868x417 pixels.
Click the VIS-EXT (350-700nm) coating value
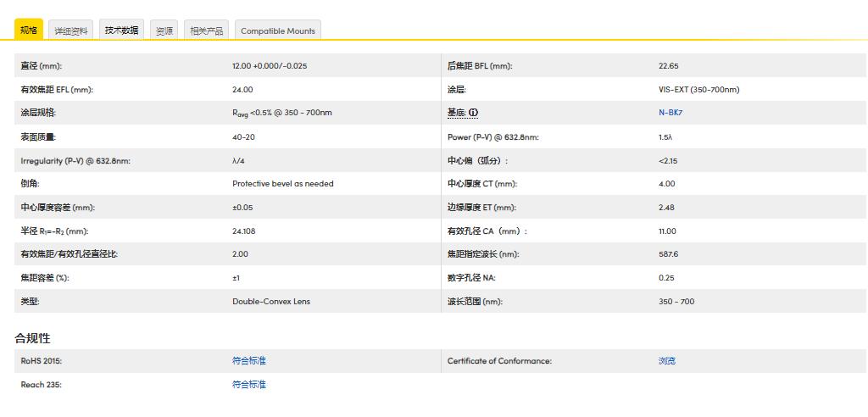pos(698,90)
